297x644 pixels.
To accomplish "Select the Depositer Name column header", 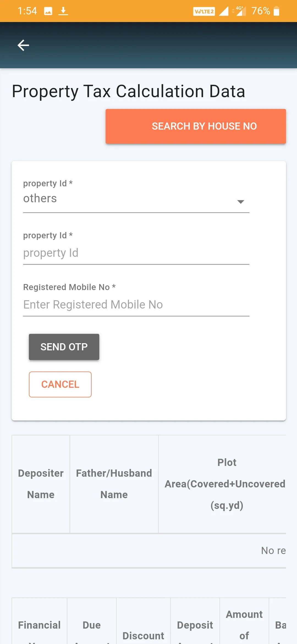I will click(x=41, y=484).
